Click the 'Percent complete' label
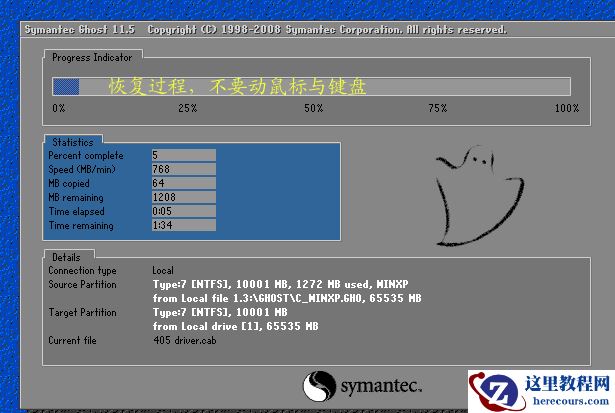 pos(86,155)
